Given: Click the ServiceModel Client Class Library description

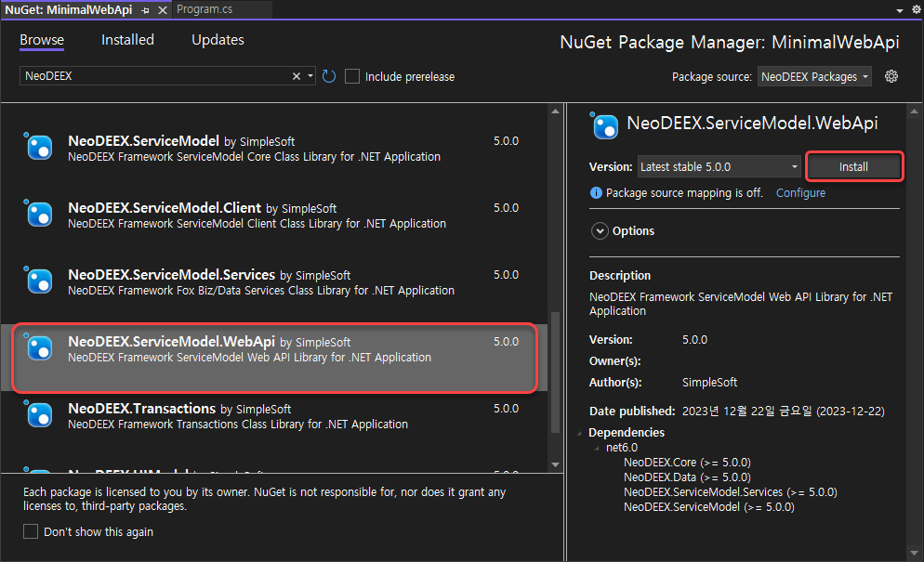Looking at the screenshot, I should [x=257, y=224].
